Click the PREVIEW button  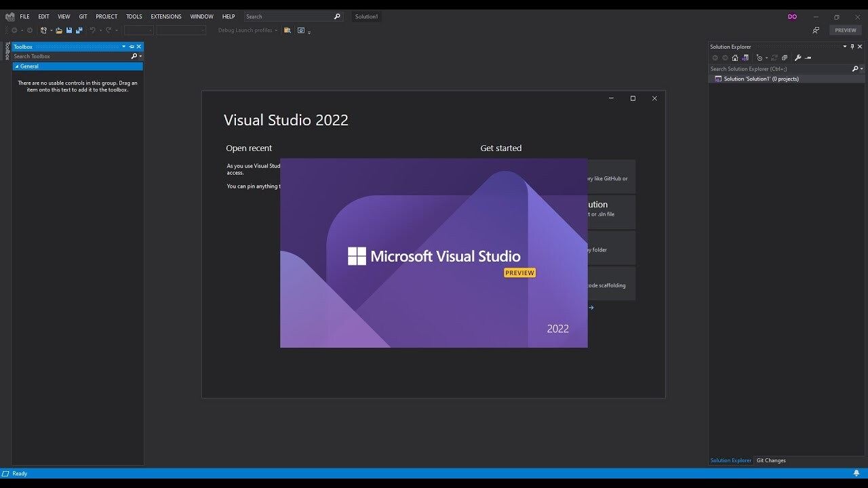pos(845,30)
